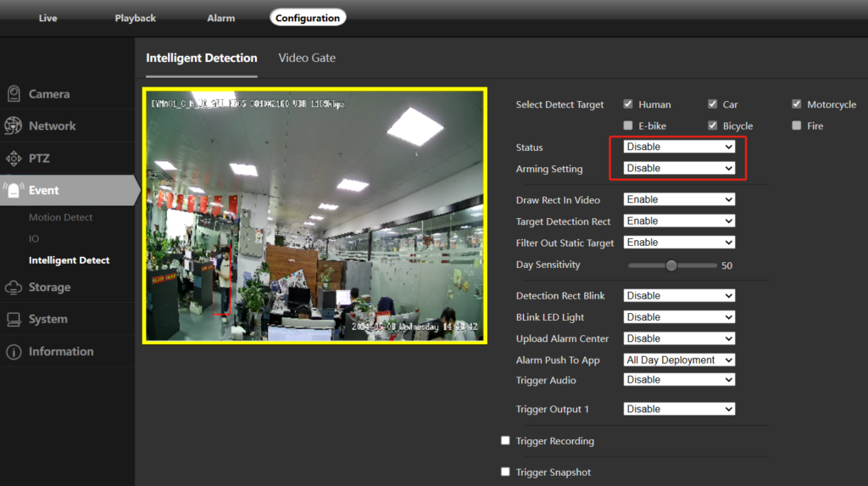Click the PTZ directional icon
The height and width of the screenshot is (486, 868).
[x=14, y=159]
